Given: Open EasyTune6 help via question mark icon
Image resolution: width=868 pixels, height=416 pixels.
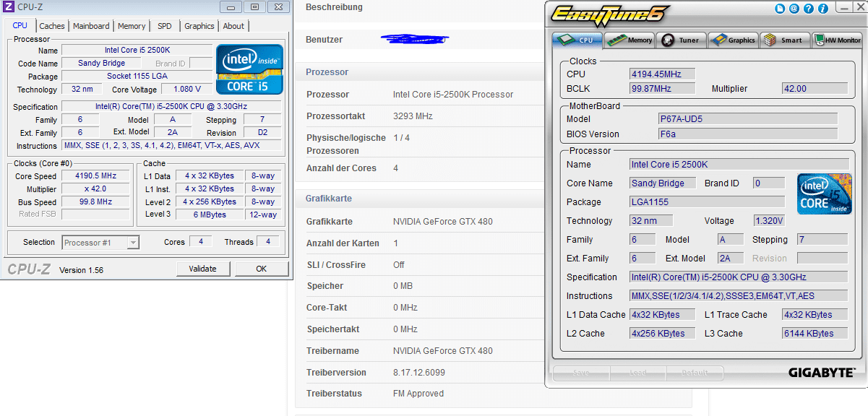Looking at the screenshot, I should [809, 9].
